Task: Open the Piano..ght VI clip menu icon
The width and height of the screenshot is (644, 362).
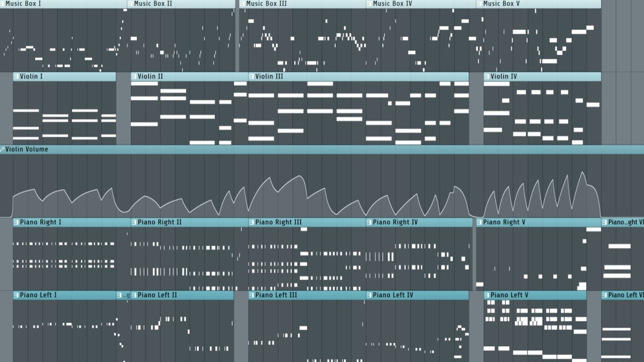Action: click(x=604, y=222)
